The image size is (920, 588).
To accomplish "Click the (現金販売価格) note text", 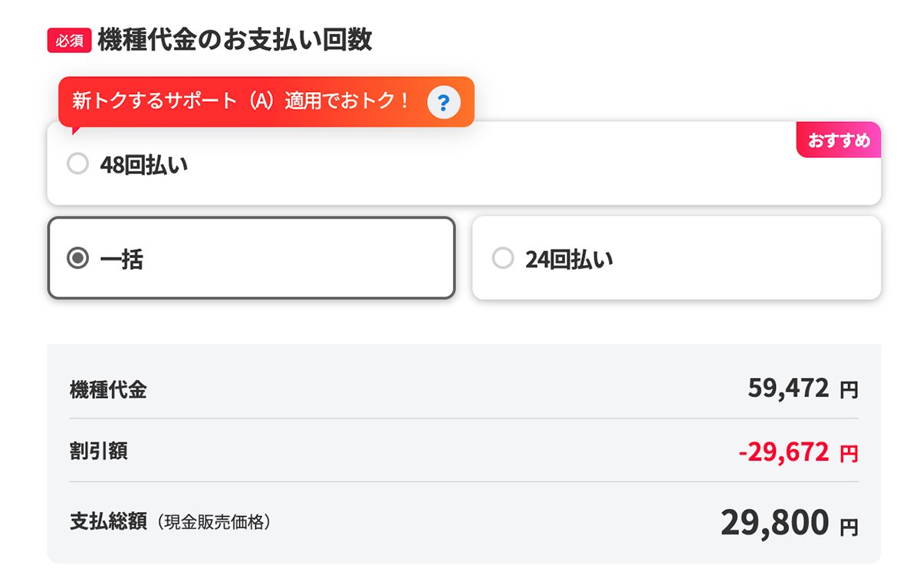I will click(x=214, y=523).
